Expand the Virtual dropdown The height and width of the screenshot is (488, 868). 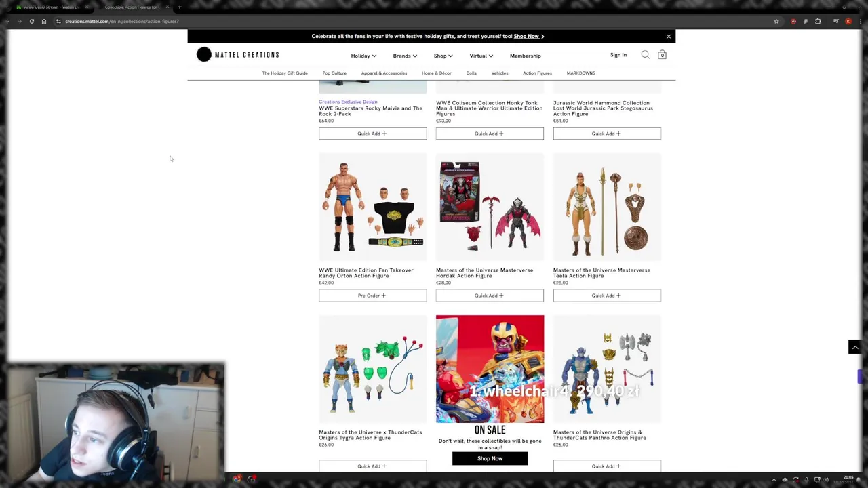coord(481,56)
